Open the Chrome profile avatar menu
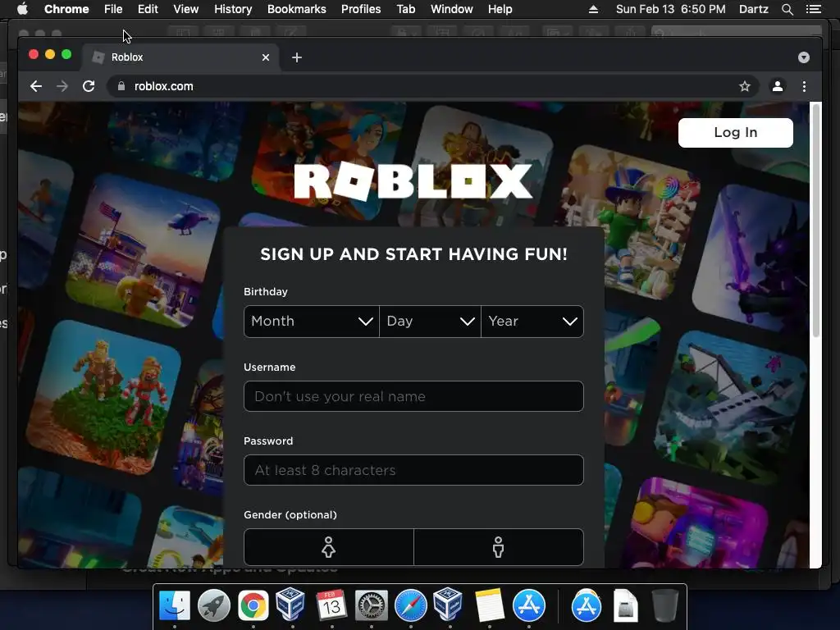 click(778, 86)
